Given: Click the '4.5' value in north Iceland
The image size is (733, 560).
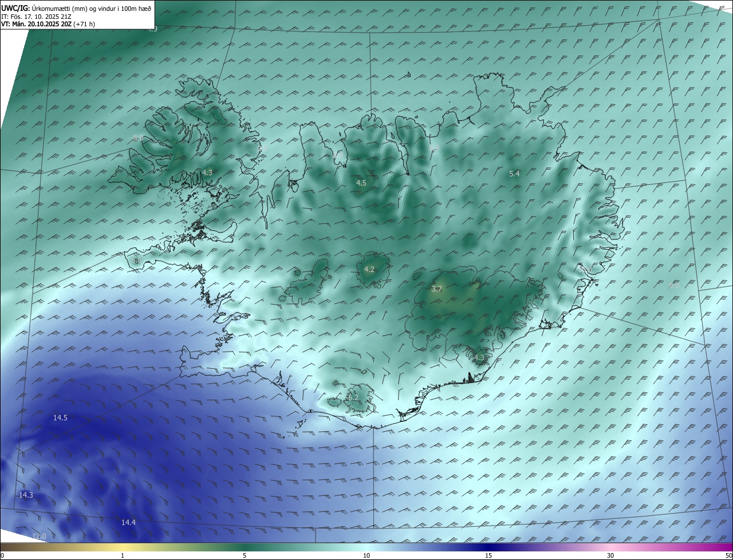Looking at the screenshot, I should pos(361,183).
